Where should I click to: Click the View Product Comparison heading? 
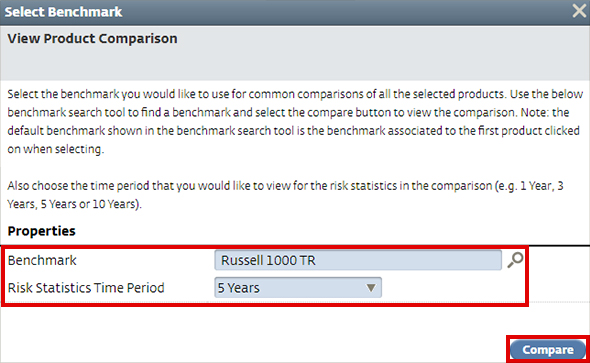click(x=92, y=38)
